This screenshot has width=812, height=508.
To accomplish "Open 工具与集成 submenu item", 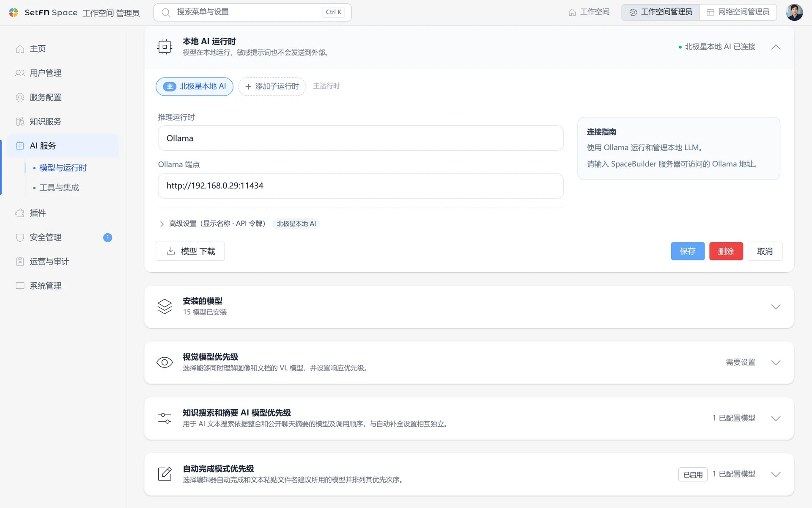I will (x=59, y=188).
